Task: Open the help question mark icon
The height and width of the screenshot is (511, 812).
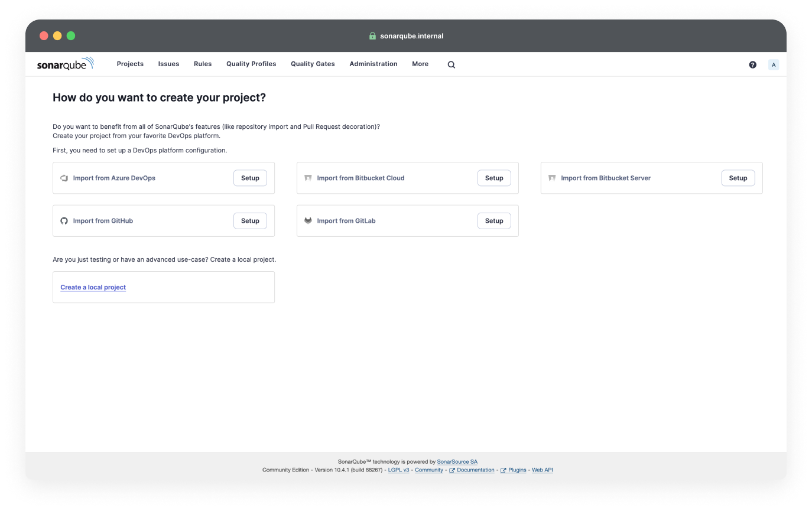Action: [x=752, y=64]
